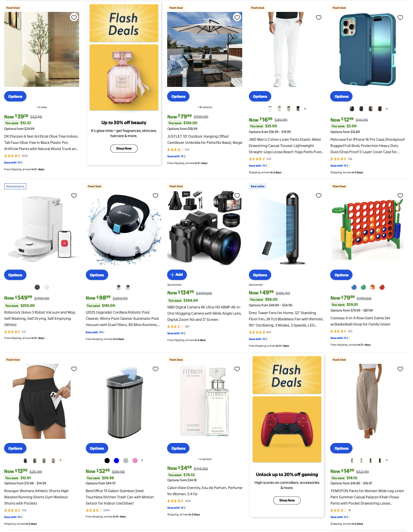This screenshot has height=532, width=413.
Task: Heart the Petocase iPhone 16 Pro case
Action: pyautogui.click(x=401, y=17)
